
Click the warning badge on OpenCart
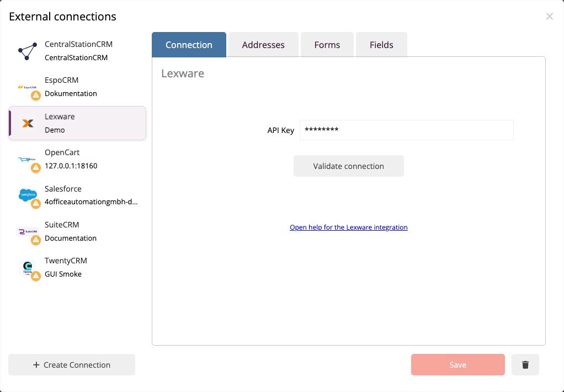[x=36, y=168]
